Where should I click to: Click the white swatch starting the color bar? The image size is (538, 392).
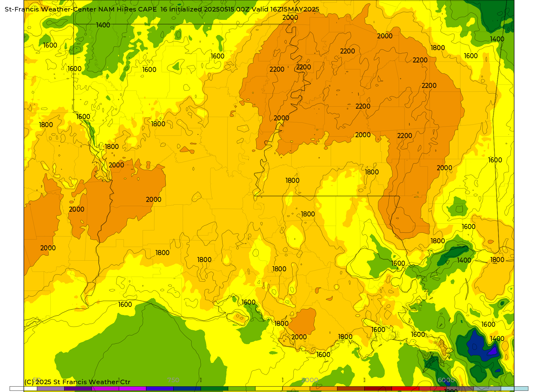point(24,388)
